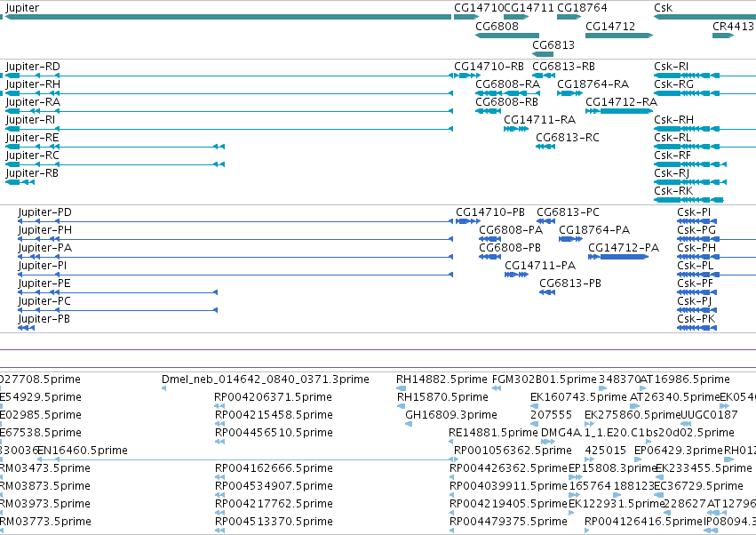Viewport: 756px width, 535px height.
Task: Select the Csk-RG transcript label
Action: [x=673, y=84]
